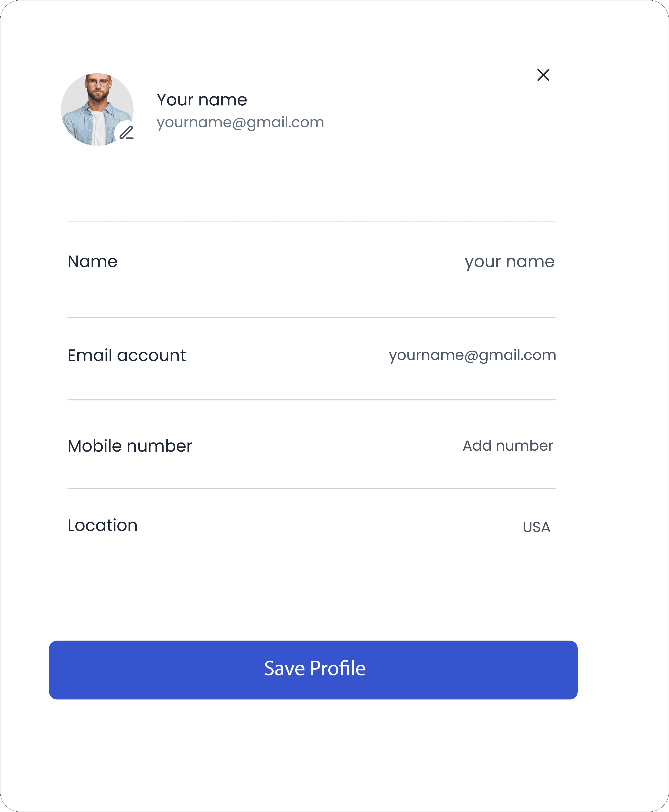
Task: Click the Save Profile button
Action: 313,670
